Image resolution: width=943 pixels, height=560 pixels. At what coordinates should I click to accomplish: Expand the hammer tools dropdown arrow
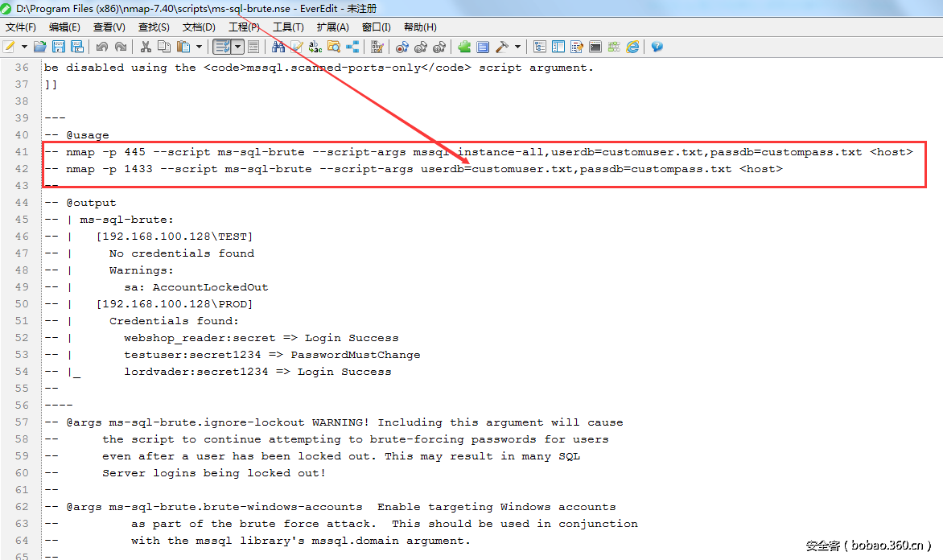click(517, 47)
